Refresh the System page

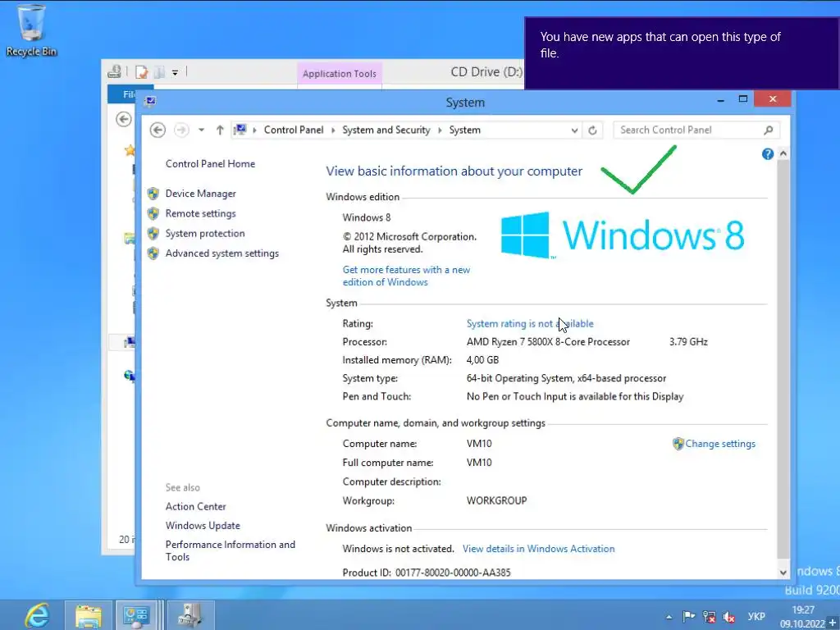(x=592, y=130)
